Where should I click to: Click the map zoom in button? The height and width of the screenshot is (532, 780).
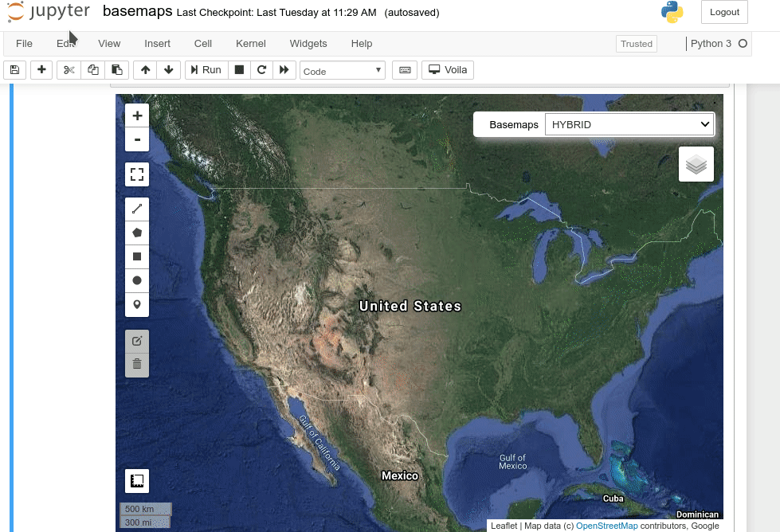coord(137,115)
